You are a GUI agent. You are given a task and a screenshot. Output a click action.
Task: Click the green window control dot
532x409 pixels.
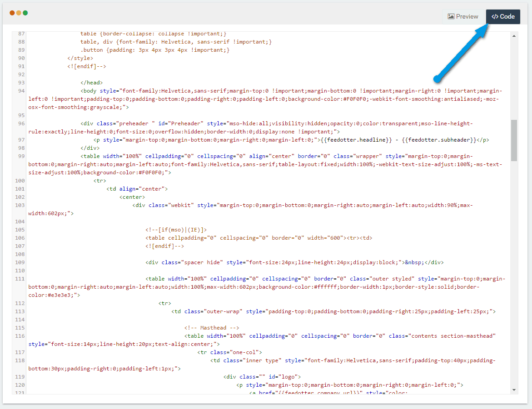coord(26,13)
